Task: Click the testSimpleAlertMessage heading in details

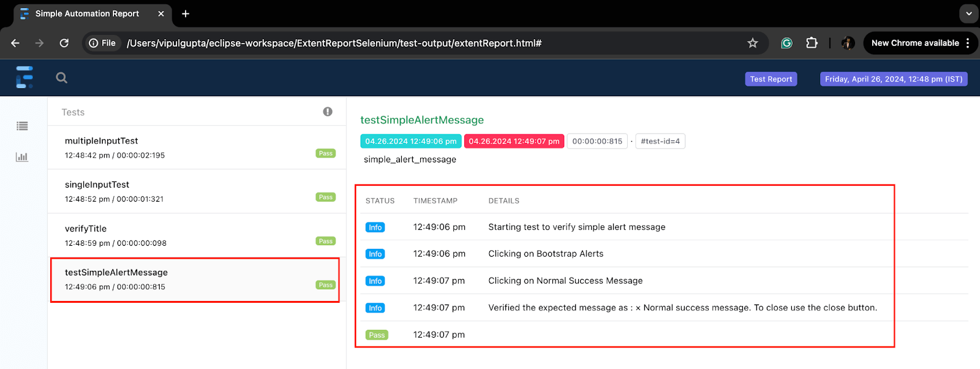Action: tap(422, 120)
